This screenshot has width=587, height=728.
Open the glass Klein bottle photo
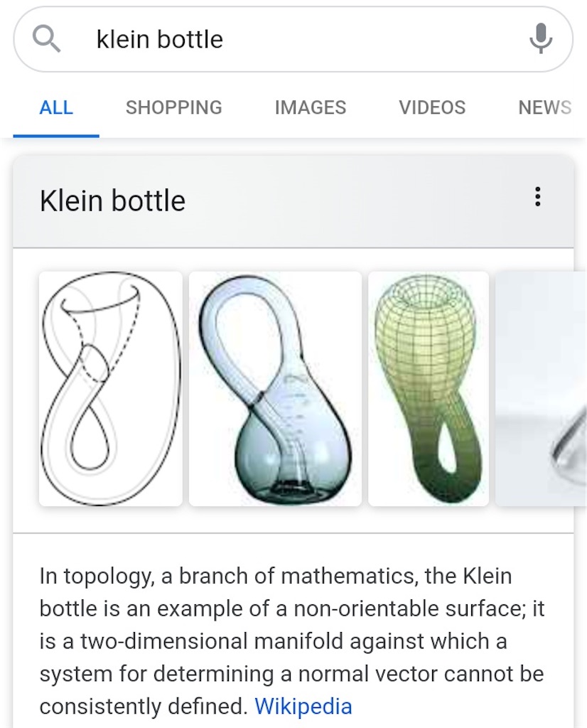[x=275, y=389]
